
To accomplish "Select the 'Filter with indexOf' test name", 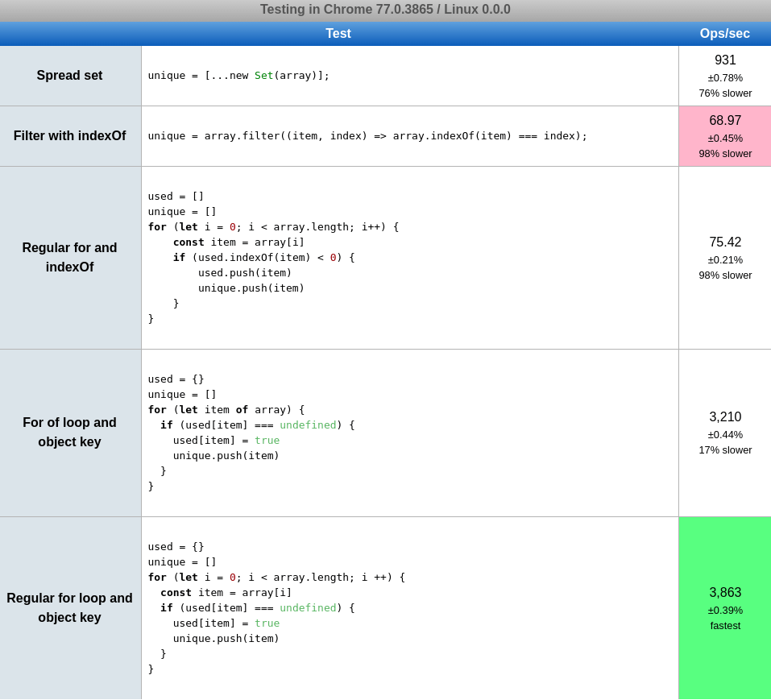I will [69, 135].
